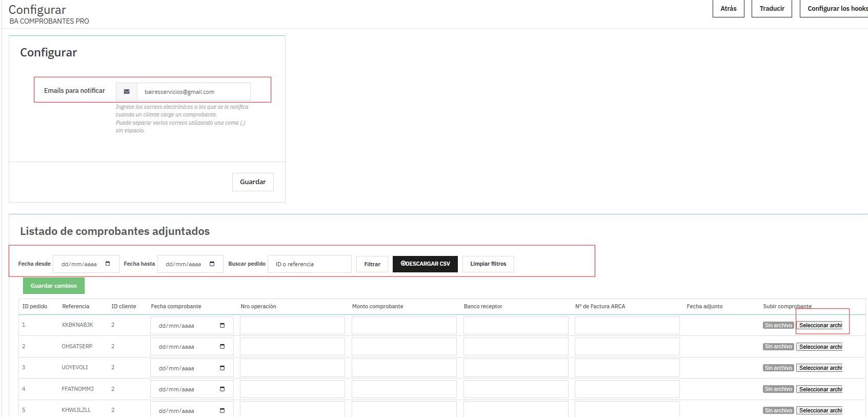The width and height of the screenshot is (868, 417).
Task: Open calendar icon for order 2 Fecha comprobante
Action: coord(222,347)
